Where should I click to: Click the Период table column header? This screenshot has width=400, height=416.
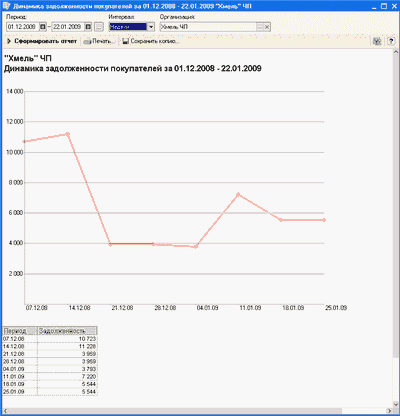point(20,331)
